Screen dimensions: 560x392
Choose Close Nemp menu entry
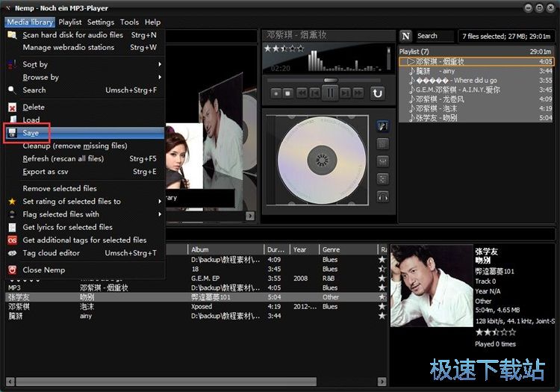[84, 270]
